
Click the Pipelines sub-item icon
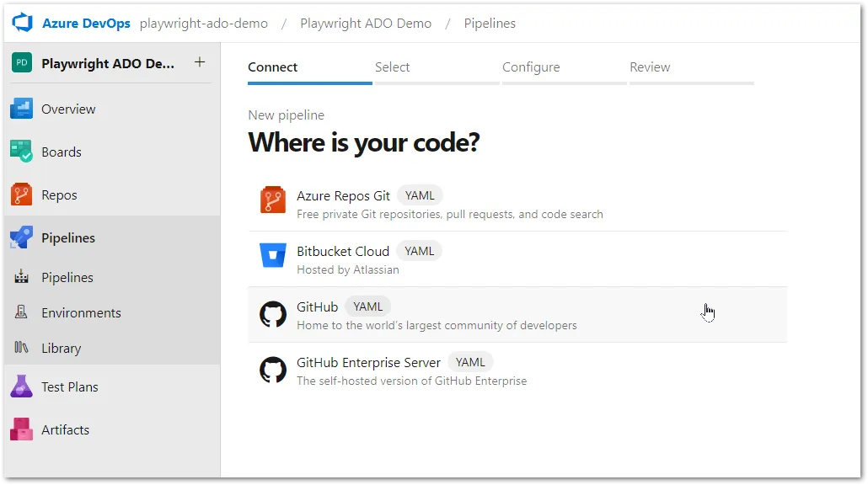tap(22, 276)
